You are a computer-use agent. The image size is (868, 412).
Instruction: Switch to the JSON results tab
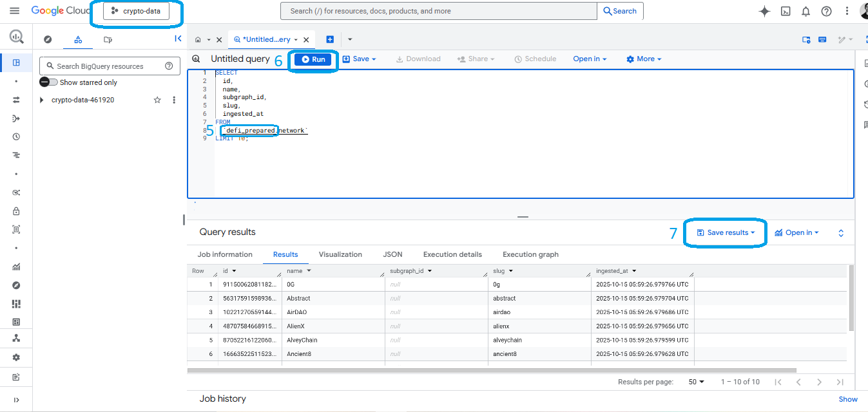pos(392,254)
